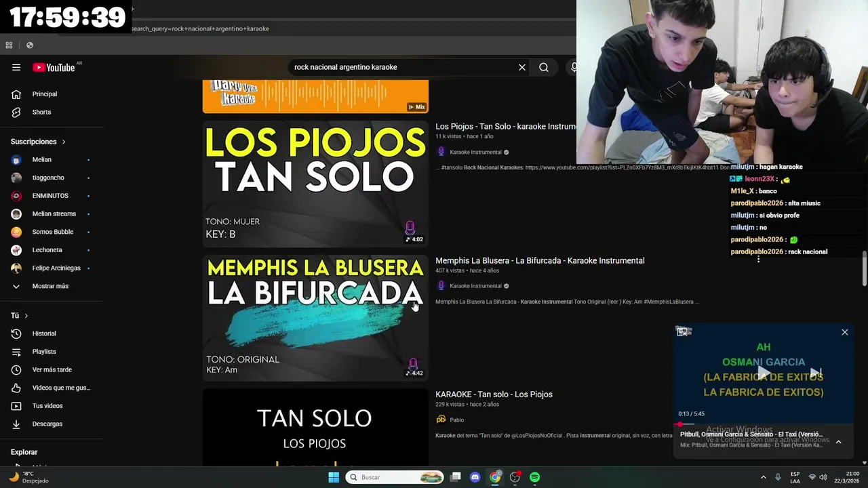Viewport: 868px width, 488px height.
Task: Clear the search box with the X
Action: [x=522, y=67]
